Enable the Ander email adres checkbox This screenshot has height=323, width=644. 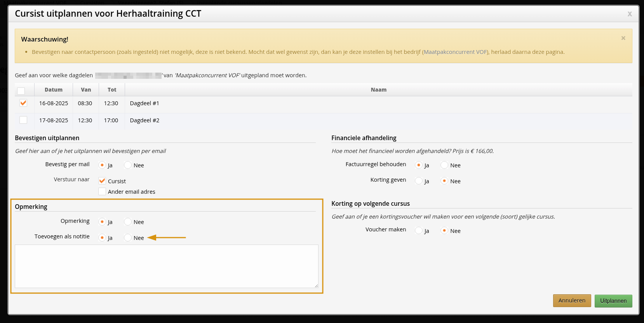point(102,191)
